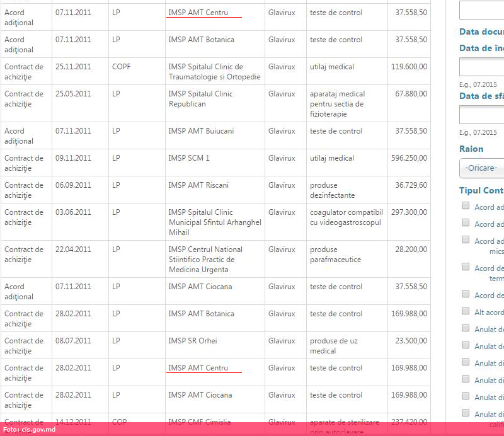Click the Data de sfârșit input field
504x436 pixels.
482,115
